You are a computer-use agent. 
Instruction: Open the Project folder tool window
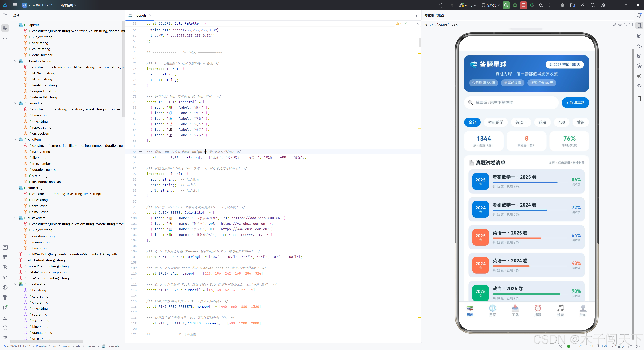tap(5, 15)
